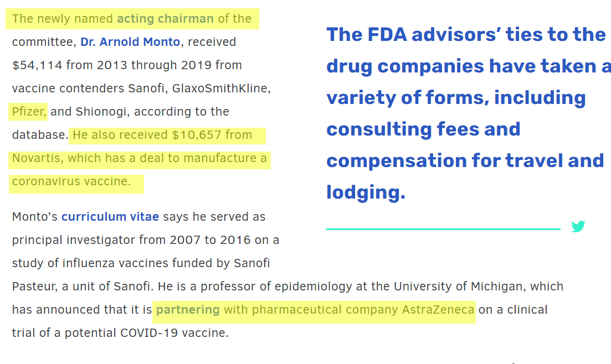Click the teal divider line under quote
This screenshot has height=364, width=611.
444,230
